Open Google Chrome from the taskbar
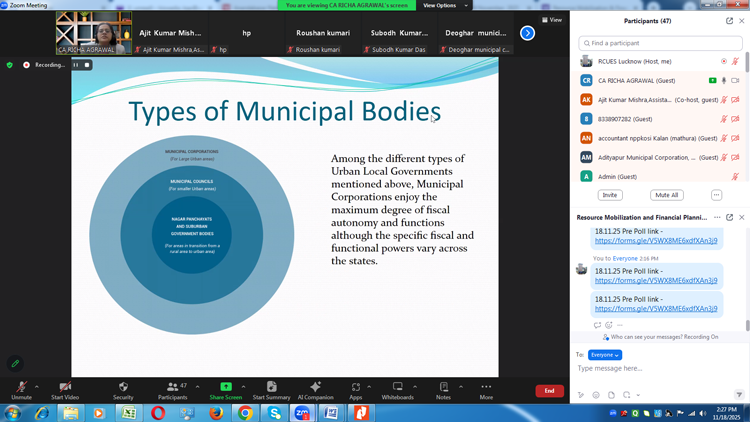This screenshot has width=750, height=422. pyautogui.click(x=245, y=413)
